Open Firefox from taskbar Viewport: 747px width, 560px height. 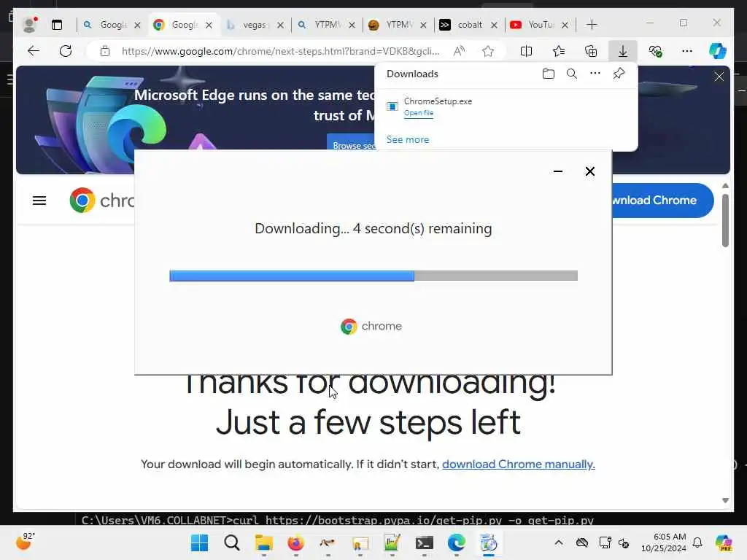295,542
